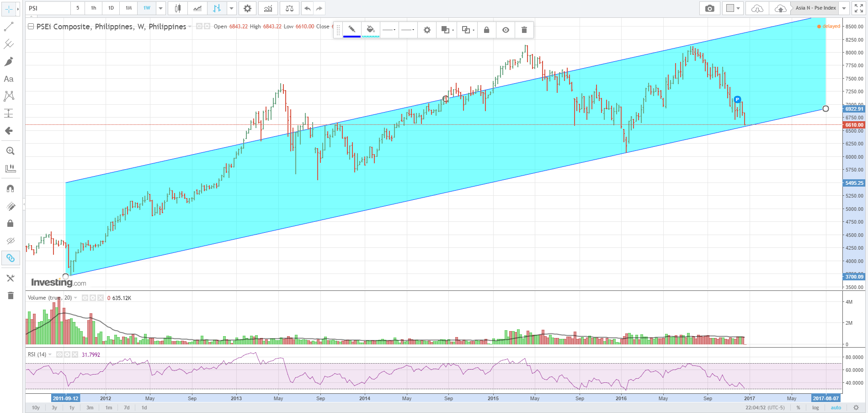Image resolution: width=868 pixels, height=413 pixels.
Task: Open the Indicators panel icon
Action: (267, 8)
